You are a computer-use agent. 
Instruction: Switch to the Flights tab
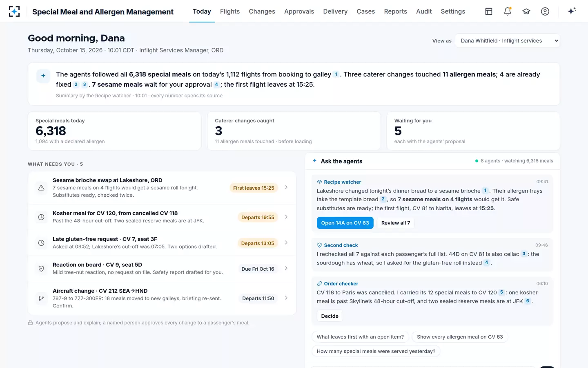pyautogui.click(x=230, y=11)
